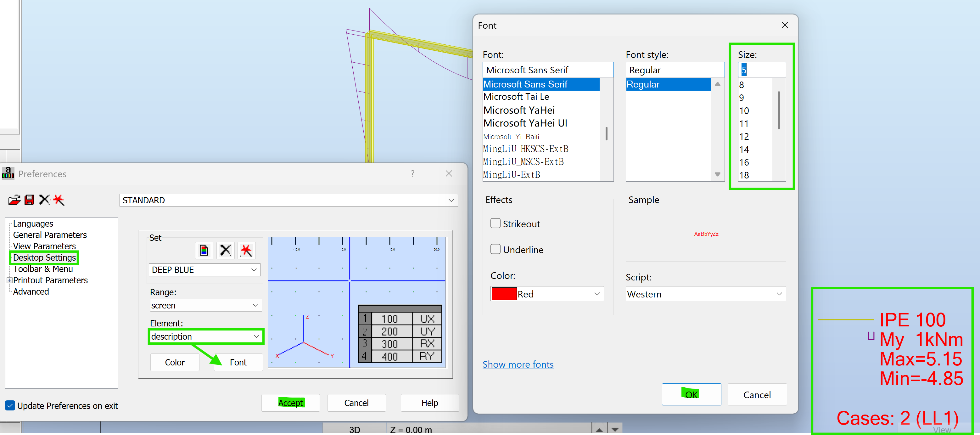Enable the Strikeout checkbox
This screenshot has height=435, width=980.
pyautogui.click(x=495, y=223)
